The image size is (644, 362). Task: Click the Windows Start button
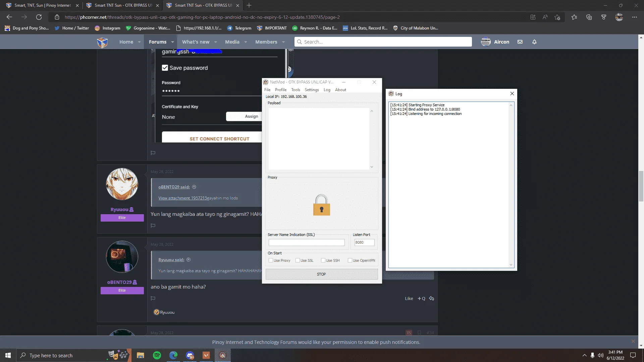click(x=8, y=355)
